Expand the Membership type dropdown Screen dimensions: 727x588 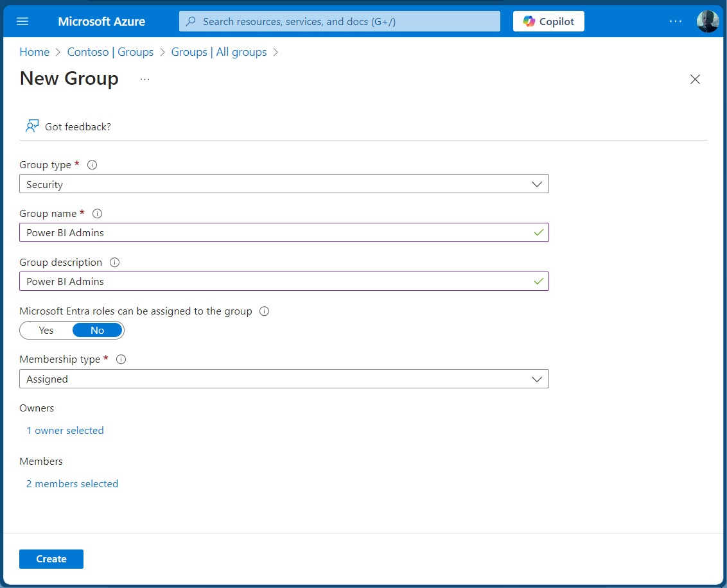(x=284, y=379)
